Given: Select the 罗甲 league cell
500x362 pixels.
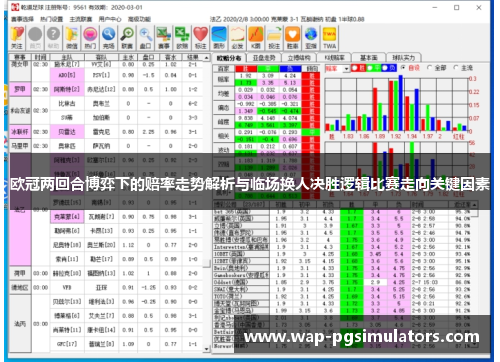Looking at the screenshot, I should coord(20,89).
